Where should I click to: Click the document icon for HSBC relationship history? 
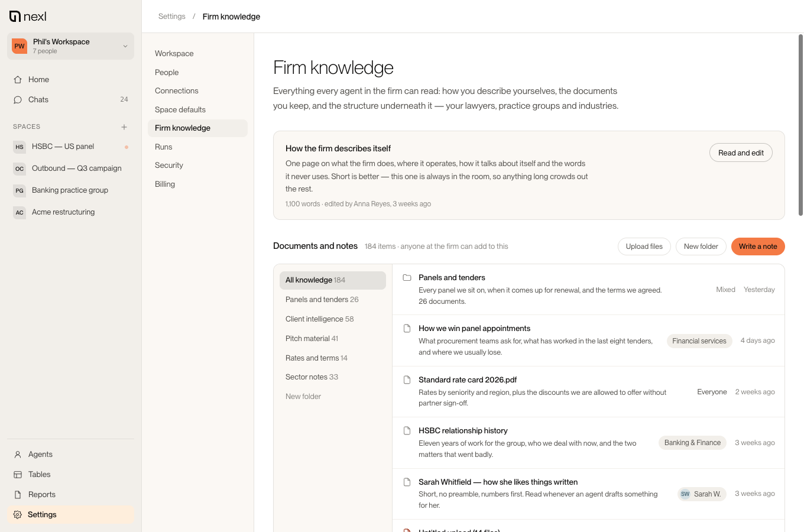tap(407, 431)
